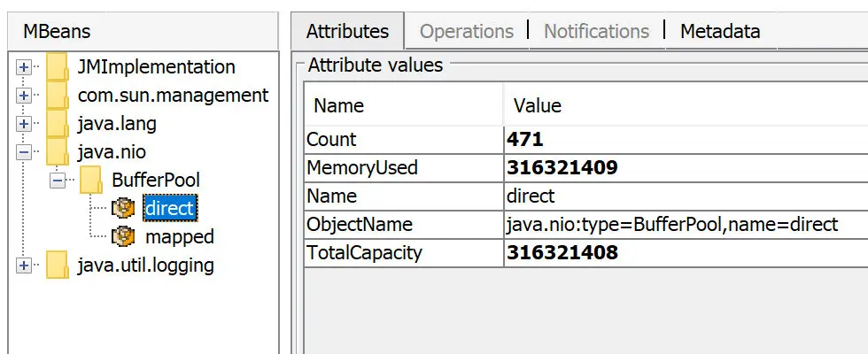Select the com.sun.management tree label
The height and width of the screenshot is (354, 868).
(174, 96)
